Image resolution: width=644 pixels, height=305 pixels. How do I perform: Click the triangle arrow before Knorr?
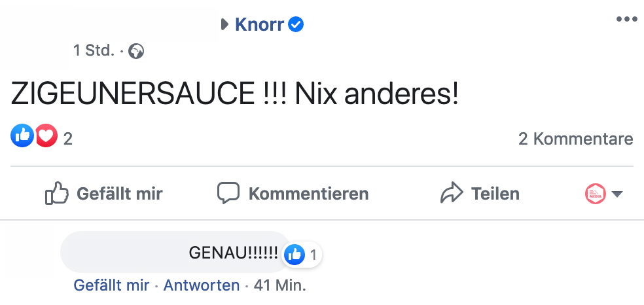224,25
